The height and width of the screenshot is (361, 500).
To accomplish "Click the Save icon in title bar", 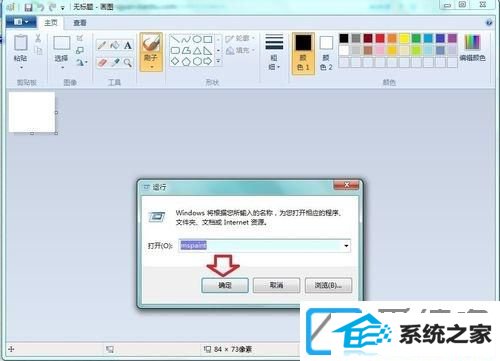I will pos(28,7).
